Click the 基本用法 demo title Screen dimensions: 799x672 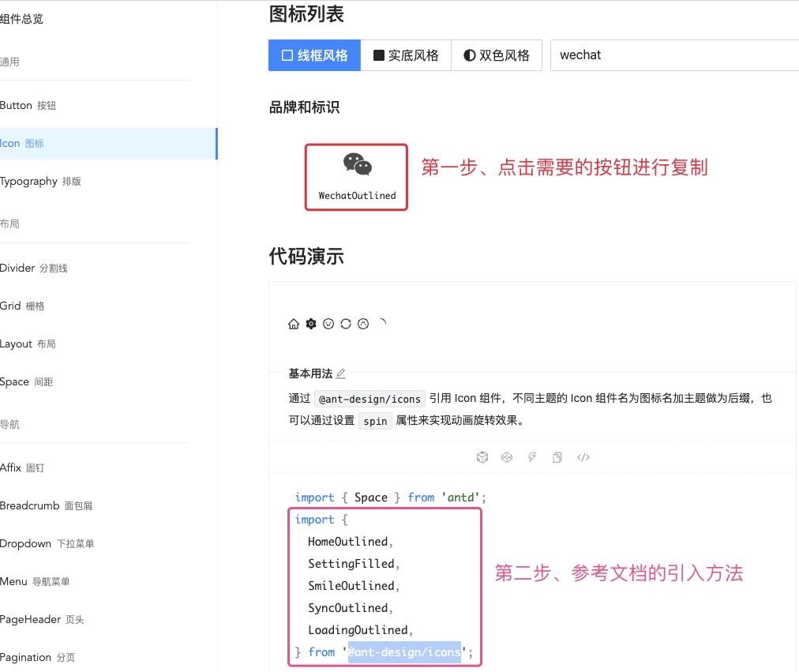pos(310,374)
